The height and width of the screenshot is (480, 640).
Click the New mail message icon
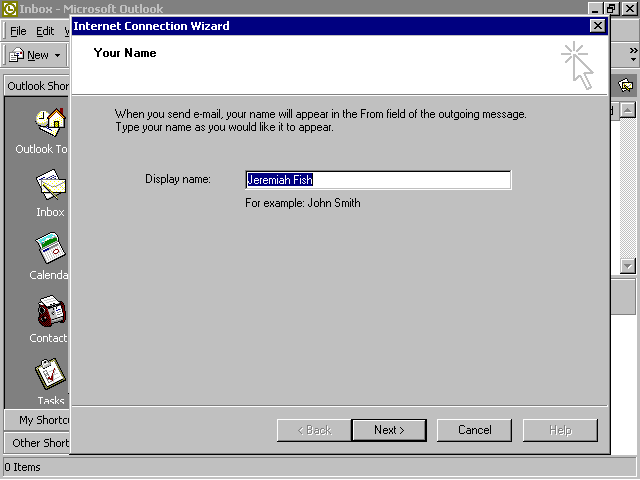pos(16,55)
